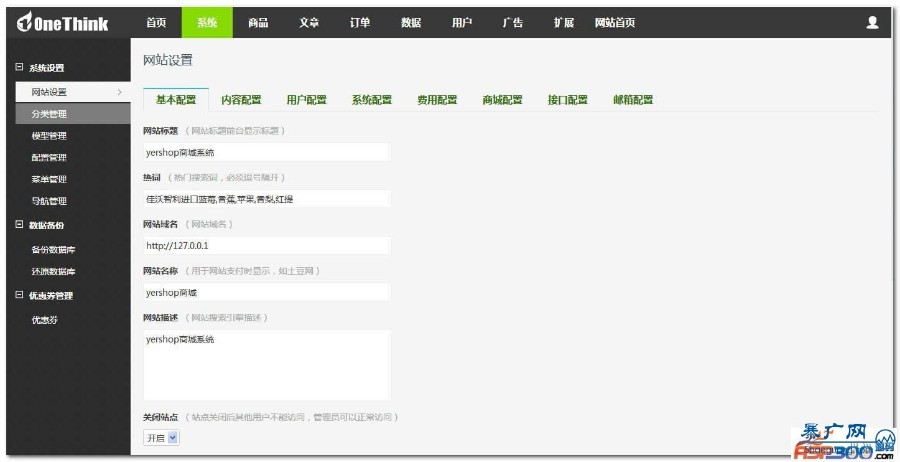Switch to the 基本配置 tab

176,100
